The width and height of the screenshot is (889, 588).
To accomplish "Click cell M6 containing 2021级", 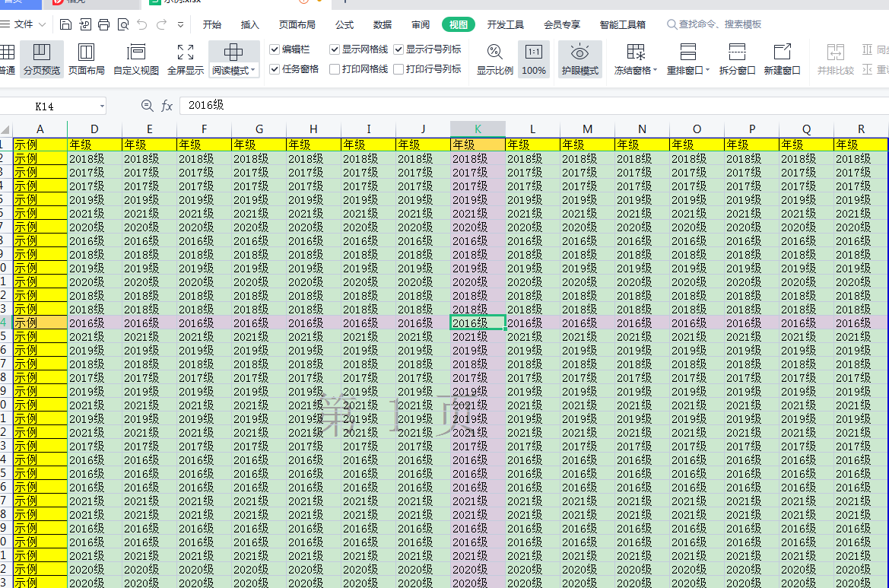I will (587, 213).
